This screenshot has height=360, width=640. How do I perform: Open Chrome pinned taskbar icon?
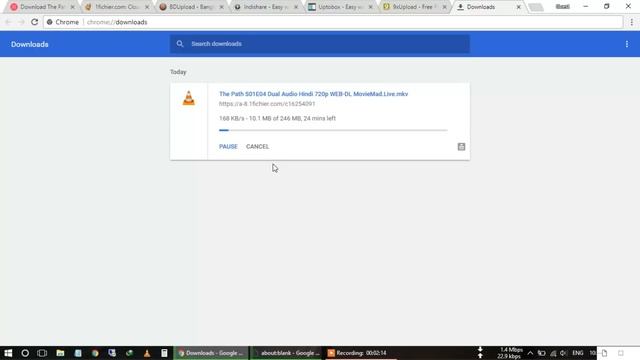[x=95, y=353]
